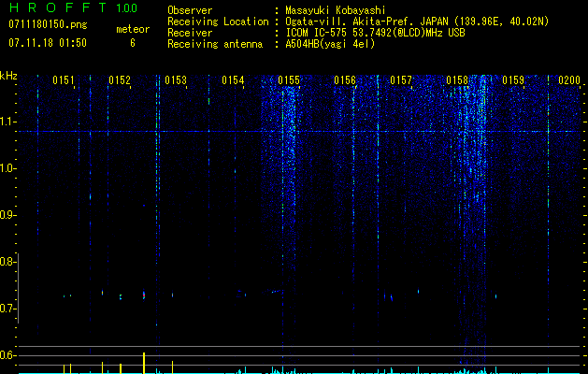Click the 0.9 kHz axis label
The height and width of the screenshot is (374, 588).
7,215
